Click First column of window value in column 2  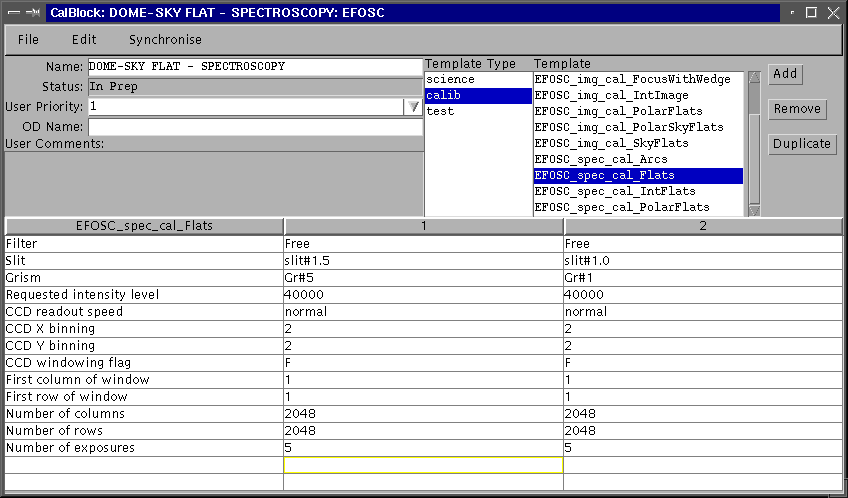click(703, 380)
